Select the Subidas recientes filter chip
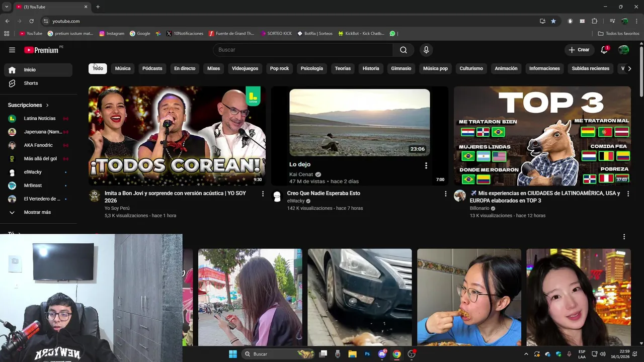 coord(591,68)
